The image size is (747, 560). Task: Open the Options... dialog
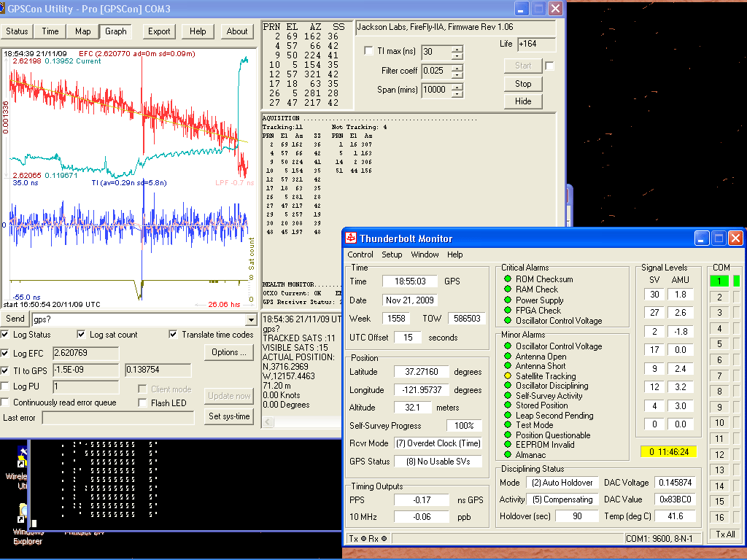[x=228, y=352]
